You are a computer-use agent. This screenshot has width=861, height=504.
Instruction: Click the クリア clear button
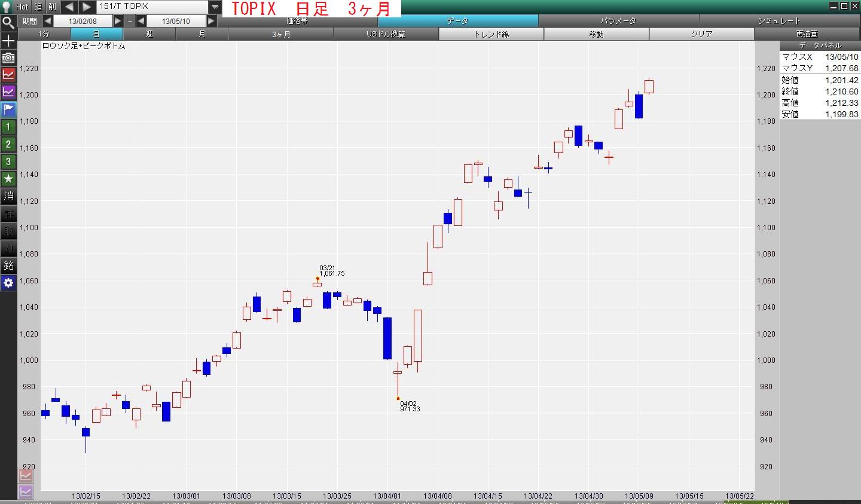tap(702, 34)
